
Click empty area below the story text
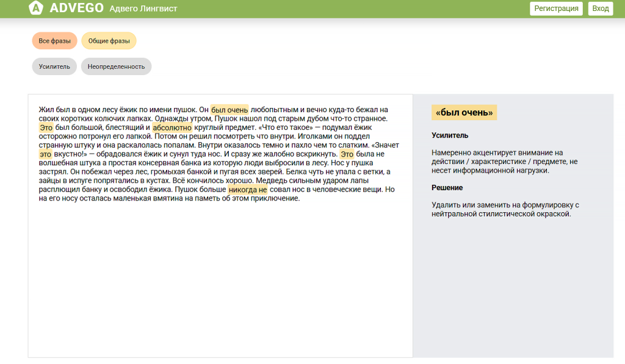click(x=220, y=280)
